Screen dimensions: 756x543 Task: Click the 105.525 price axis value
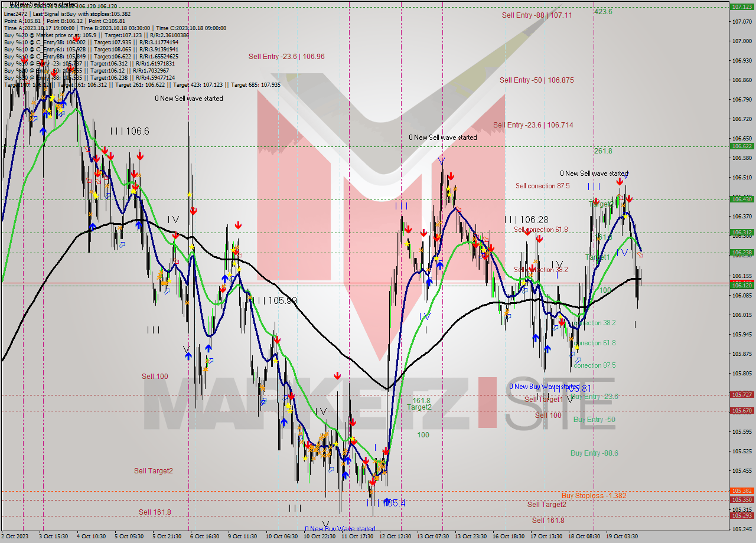pyautogui.click(x=742, y=451)
